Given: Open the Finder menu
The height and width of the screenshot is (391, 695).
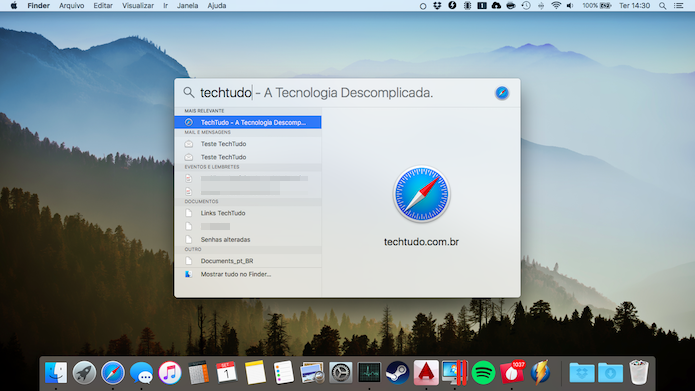Looking at the screenshot, I should coord(39,6).
